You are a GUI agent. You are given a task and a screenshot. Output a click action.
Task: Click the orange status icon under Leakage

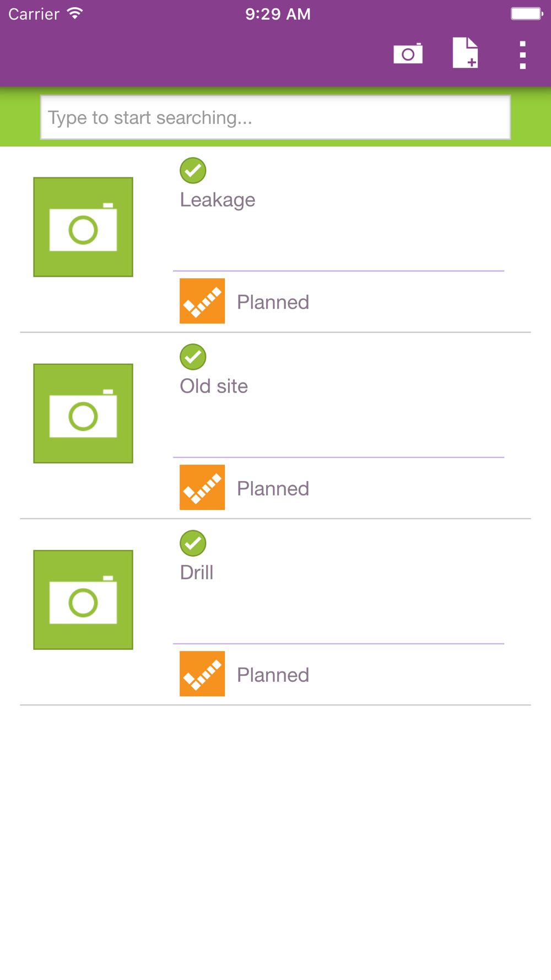[x=202, y=301]
